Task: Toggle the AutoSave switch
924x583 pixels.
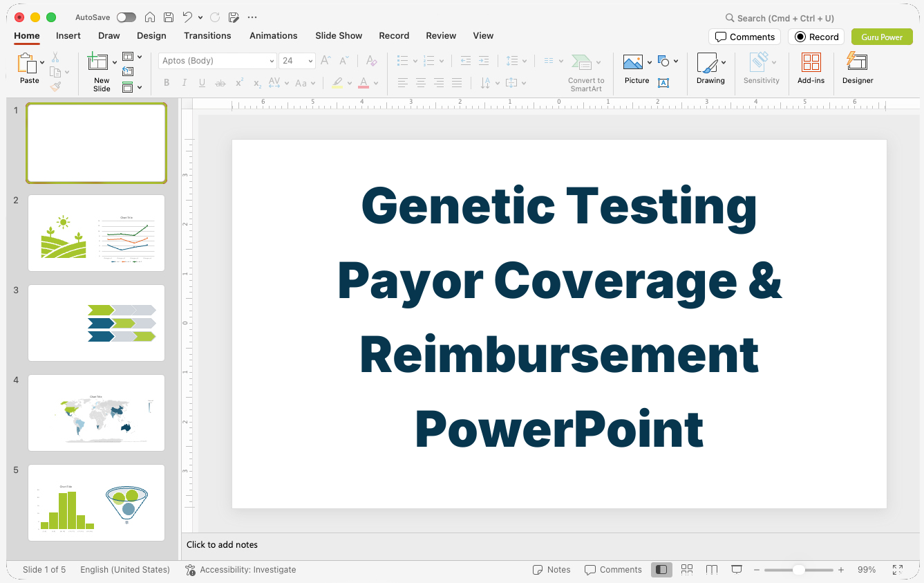Action: tap(126, 17)
